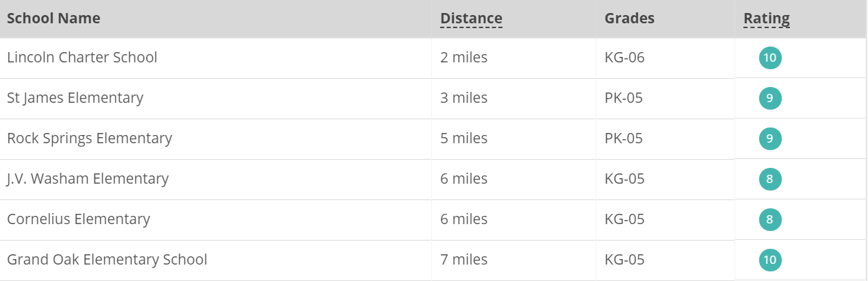Click the 7 miles distance cell
Screen dimensions: 868x281
463,260
